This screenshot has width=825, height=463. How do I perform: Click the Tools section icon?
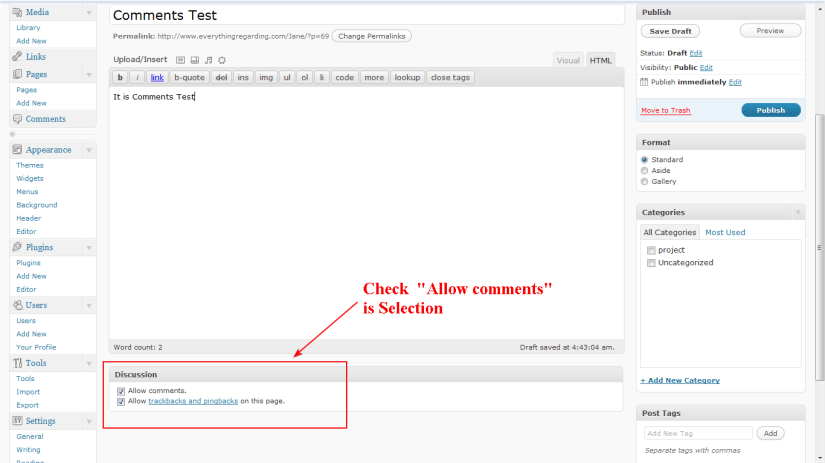click(17, 363)
